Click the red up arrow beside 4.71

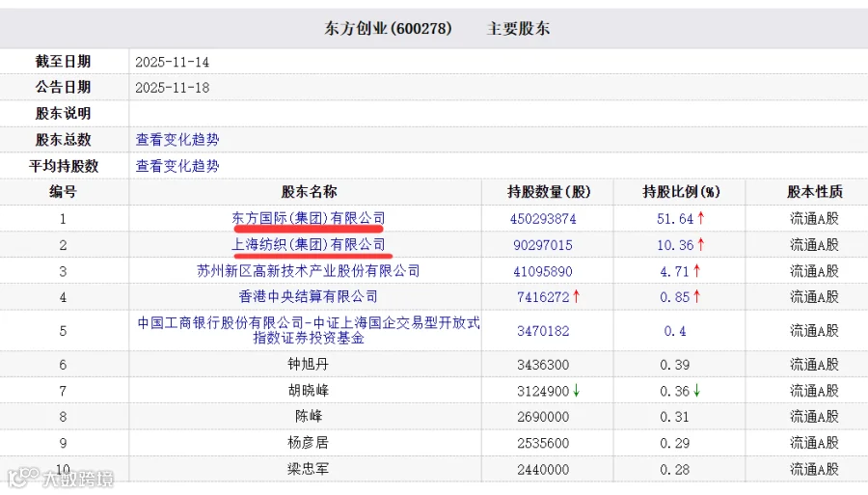(x=697, y=271)
